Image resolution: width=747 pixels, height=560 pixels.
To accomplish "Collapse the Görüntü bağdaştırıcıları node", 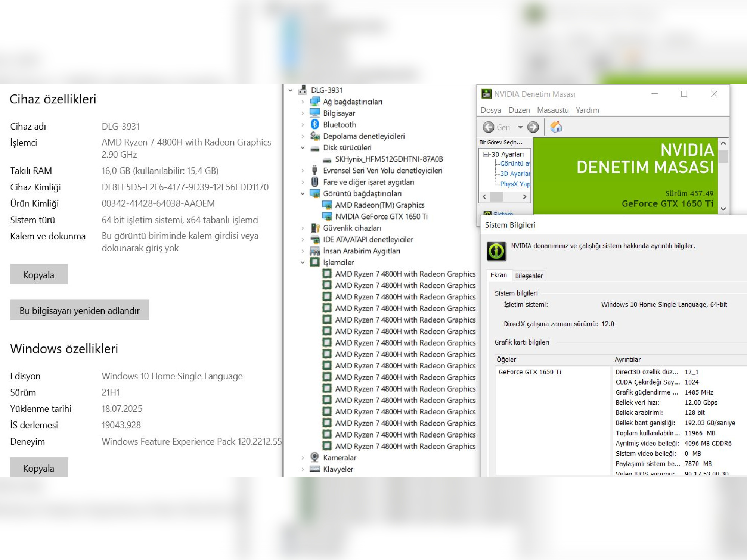I will click(303, 193).
